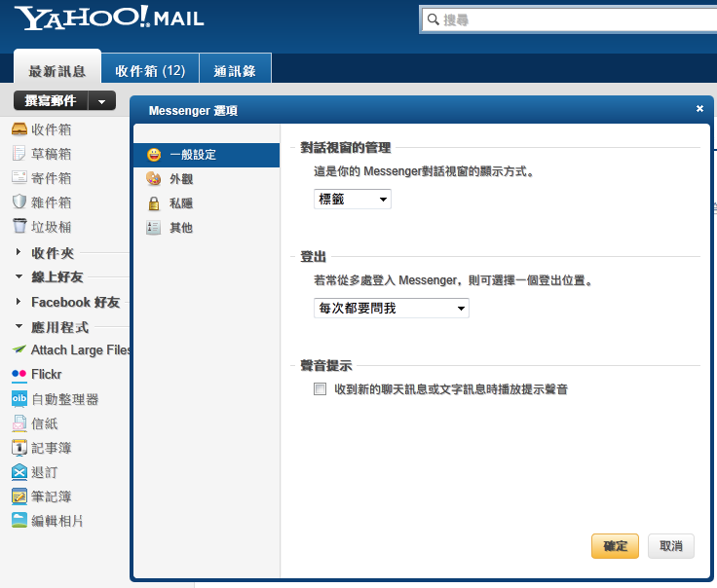The image size is (717, 588).
Task: Click the unsubscribe icon beside 退訂
Action: click(x=19, y=472)
